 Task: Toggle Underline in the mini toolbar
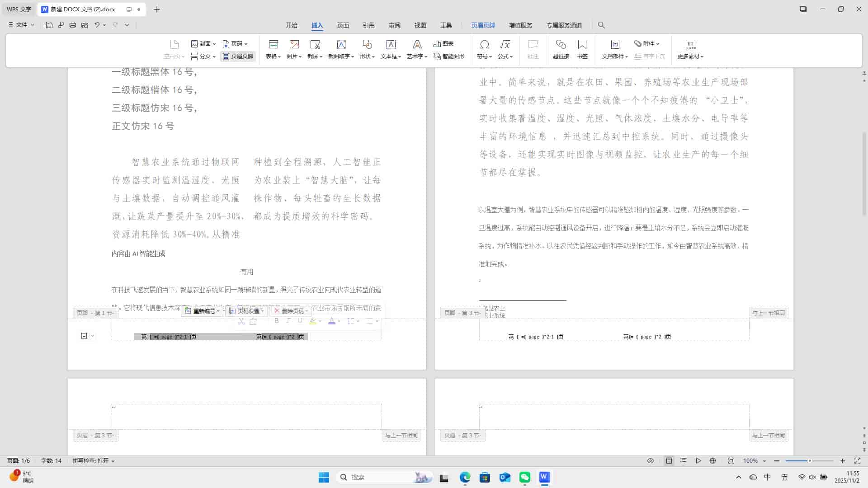point(300,321)
